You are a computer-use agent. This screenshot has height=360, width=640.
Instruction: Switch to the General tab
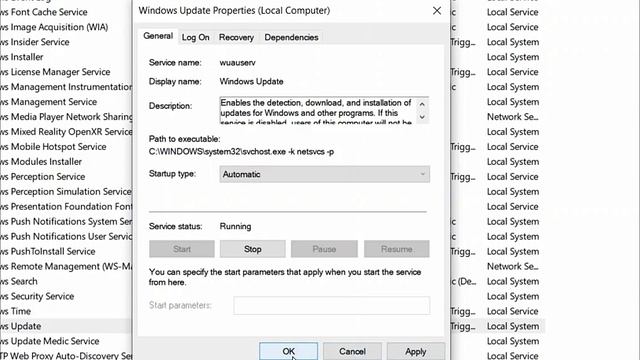click(158, 36)
